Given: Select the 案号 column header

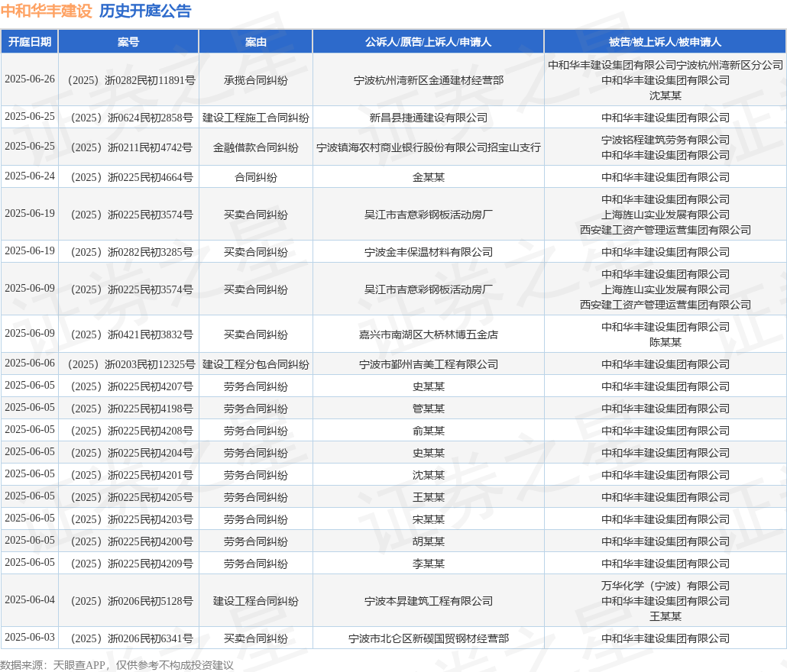Looking at the screenshot, I should click(128, 42).
